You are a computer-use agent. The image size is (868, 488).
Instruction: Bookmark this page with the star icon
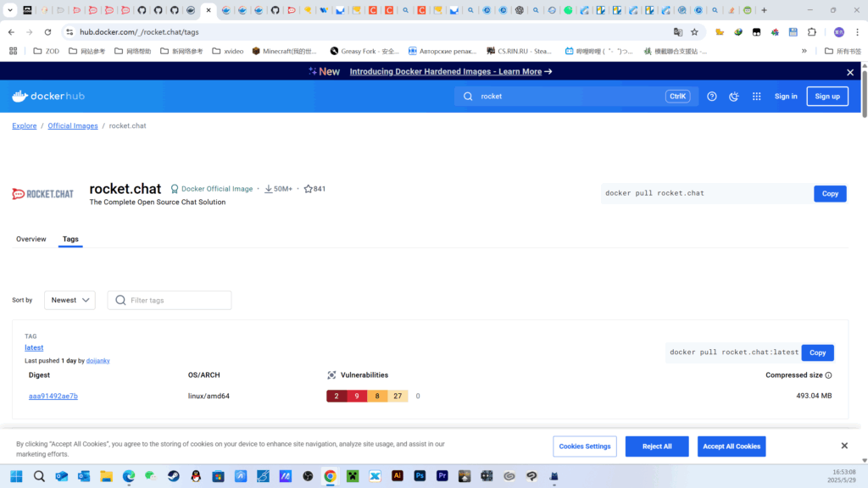pos(695,32)
